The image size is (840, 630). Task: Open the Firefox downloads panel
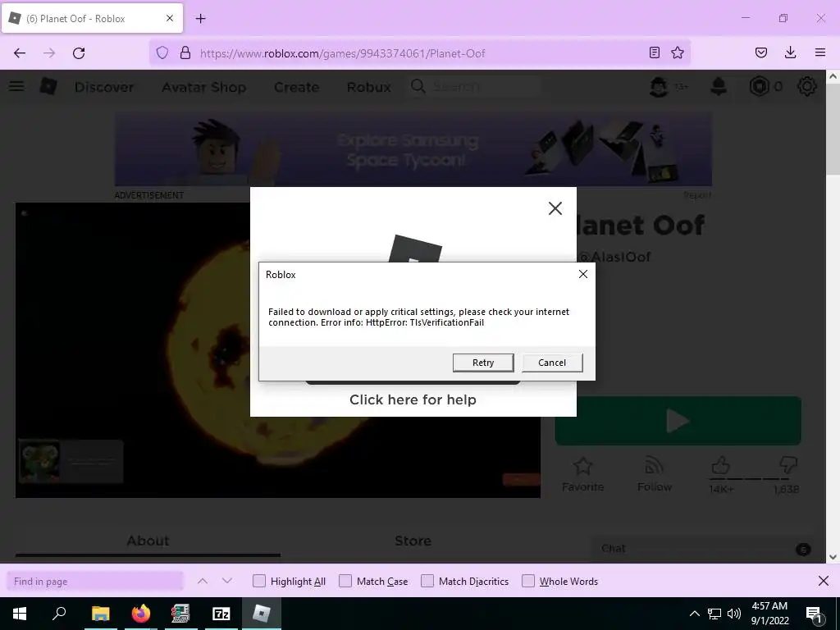click(x=790, y=52)
